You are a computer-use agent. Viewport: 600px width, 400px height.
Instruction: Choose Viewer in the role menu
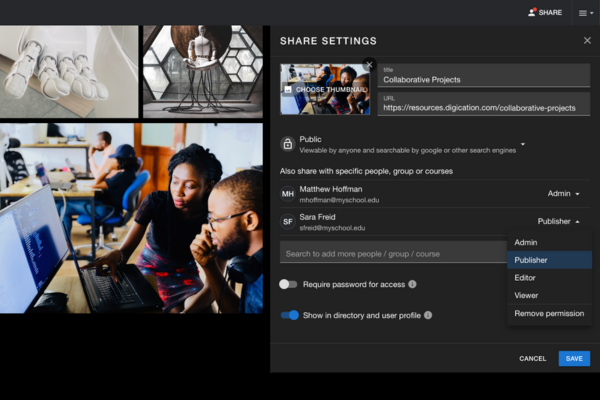pyautogui.click(x=526, y=295)
